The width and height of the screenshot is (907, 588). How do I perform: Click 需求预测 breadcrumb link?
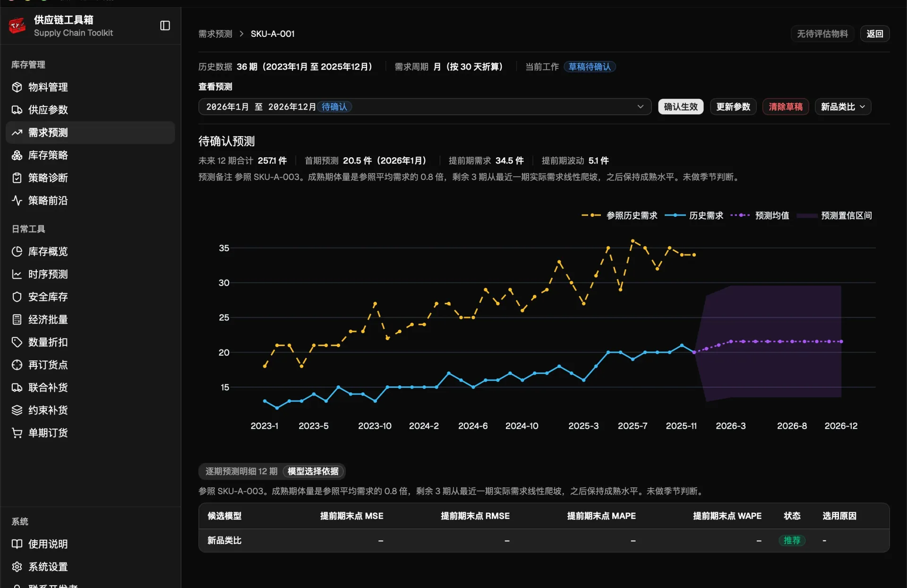[x=215, y=34]
